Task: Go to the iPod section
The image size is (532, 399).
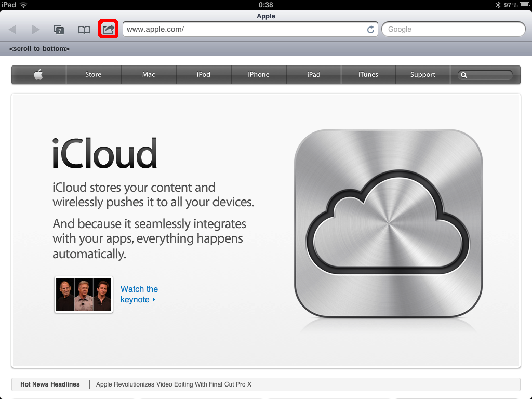Action: [204, 75]
